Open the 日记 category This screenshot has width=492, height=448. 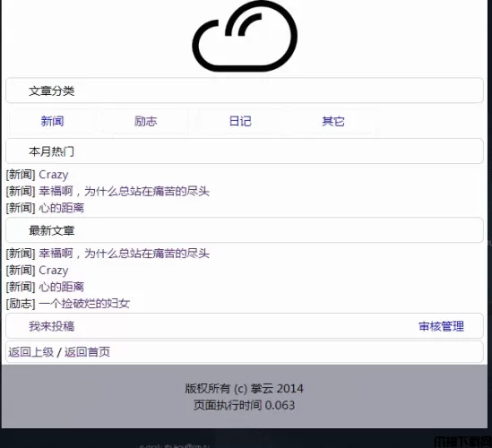240,121
